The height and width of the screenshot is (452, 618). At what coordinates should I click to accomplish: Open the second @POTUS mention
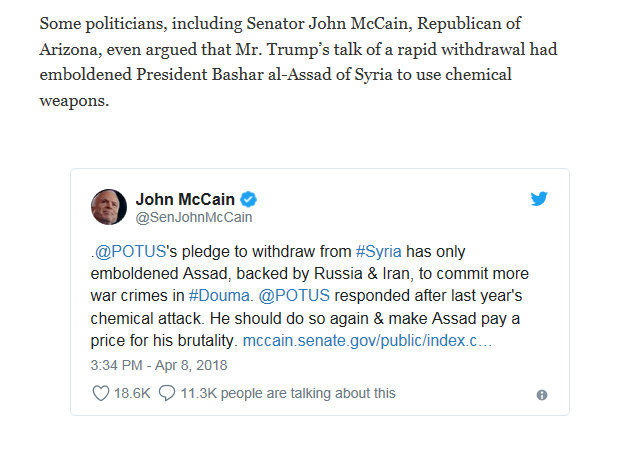(295, 295)
